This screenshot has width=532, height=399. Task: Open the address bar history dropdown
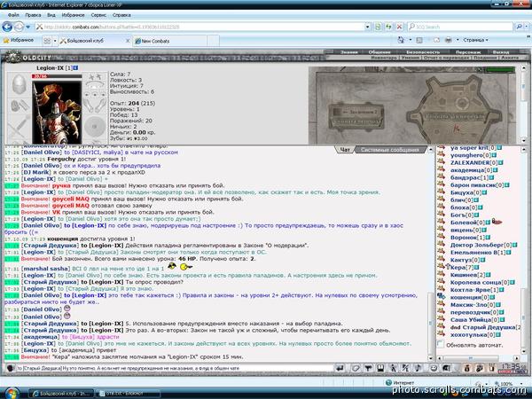[x=367, y=27]
